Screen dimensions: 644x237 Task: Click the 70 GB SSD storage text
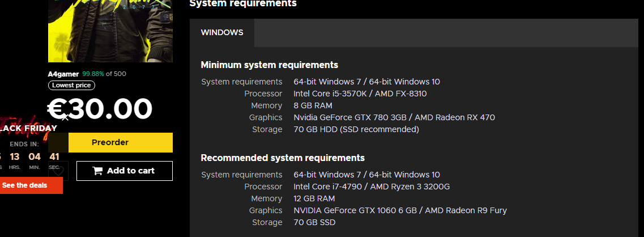[x=314, y=222]
